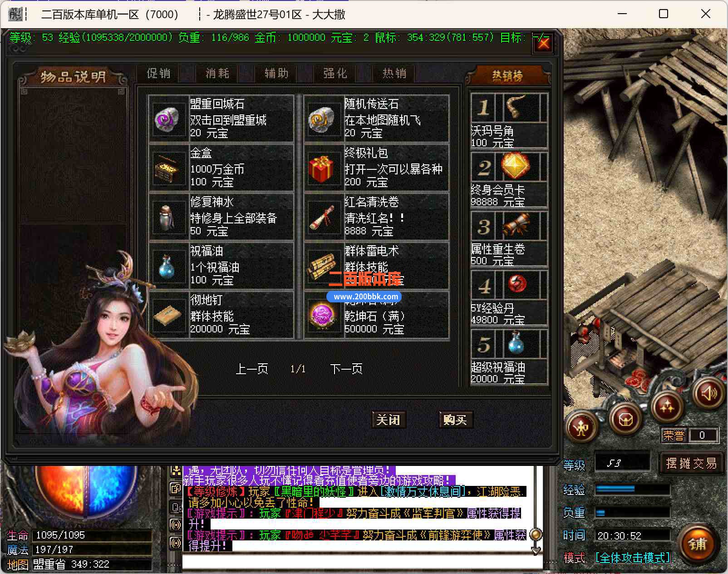This screenshot has height=574, width=728.
Task: Click the round 铺 shop button
Action: point(698,543)
